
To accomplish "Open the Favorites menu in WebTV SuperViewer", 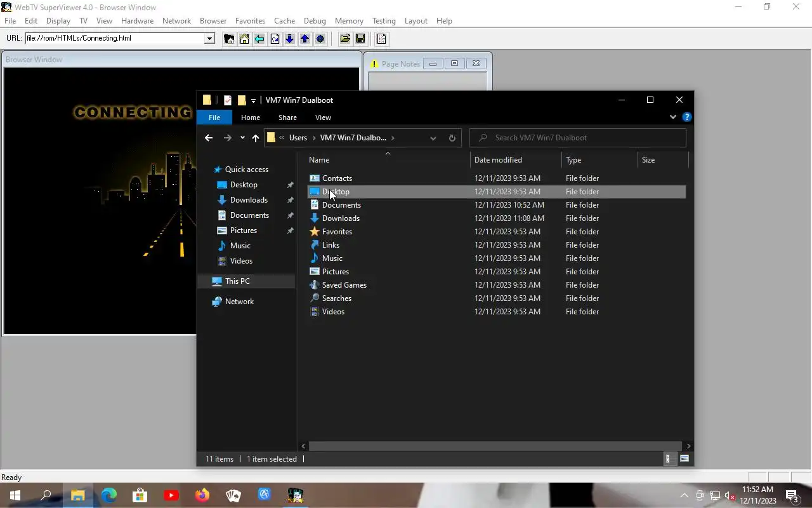I will pyautogui.click(x=250, y=21).
